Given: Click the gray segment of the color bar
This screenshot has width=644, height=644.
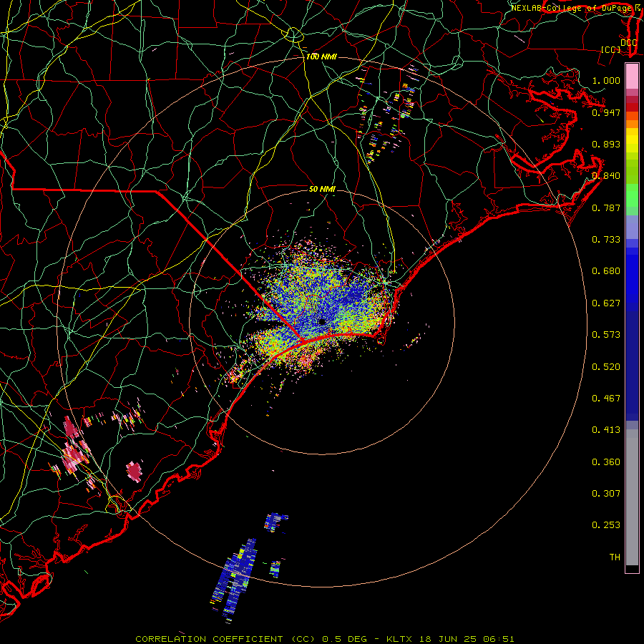Looking at the screenshot, I should pyautogui.click(x=632, y=497).
